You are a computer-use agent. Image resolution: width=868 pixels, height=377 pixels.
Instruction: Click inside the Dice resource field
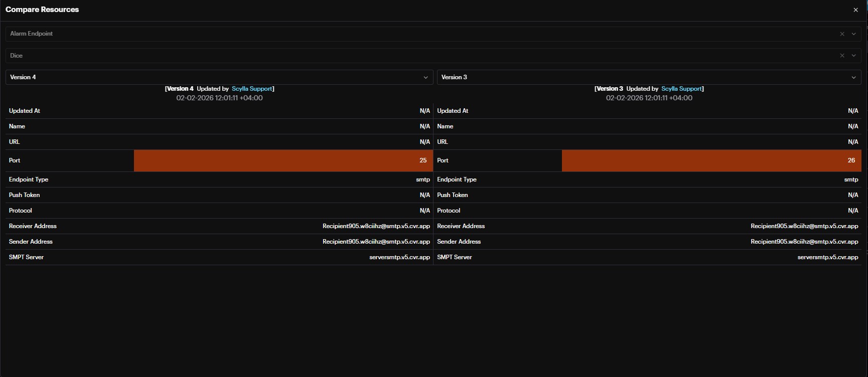(401, 56)
